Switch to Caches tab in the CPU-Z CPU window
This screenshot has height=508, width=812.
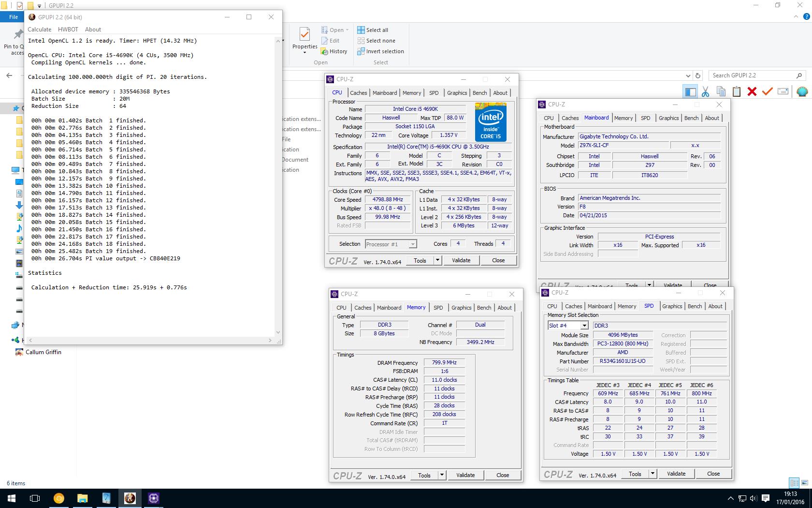(x=359, y=93)
